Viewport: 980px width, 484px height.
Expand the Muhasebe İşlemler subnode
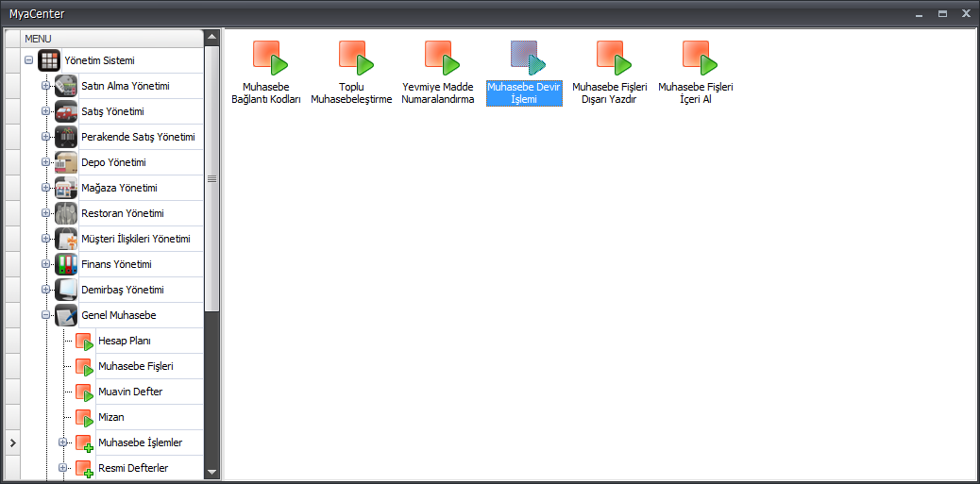coord(62,442)
